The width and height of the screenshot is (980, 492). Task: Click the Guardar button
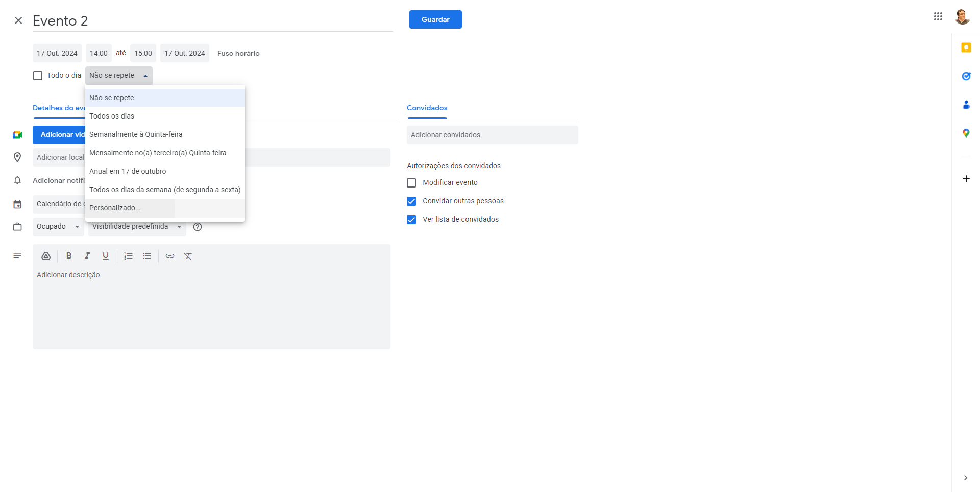click(x=435, y=19)
